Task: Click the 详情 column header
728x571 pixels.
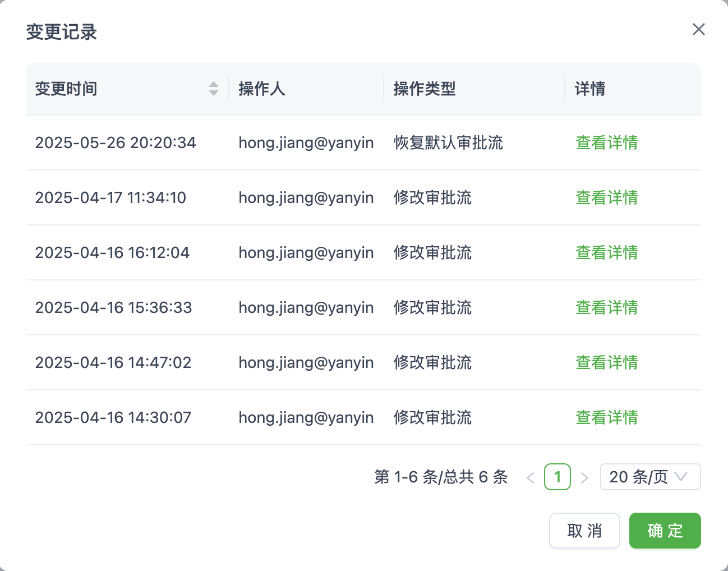Action: pyautogui.click(x=590, y=89)
